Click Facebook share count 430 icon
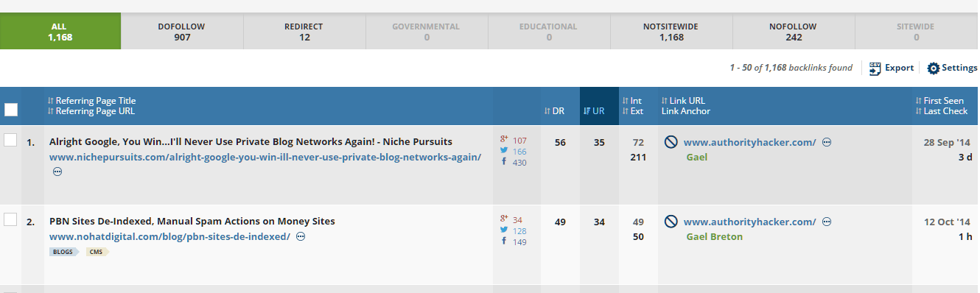Viewport: 980px width, 293px height. point(504,162)
